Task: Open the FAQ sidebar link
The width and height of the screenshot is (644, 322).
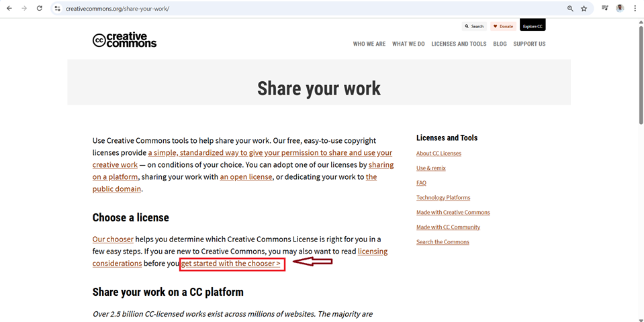Action: coord(421,183)
